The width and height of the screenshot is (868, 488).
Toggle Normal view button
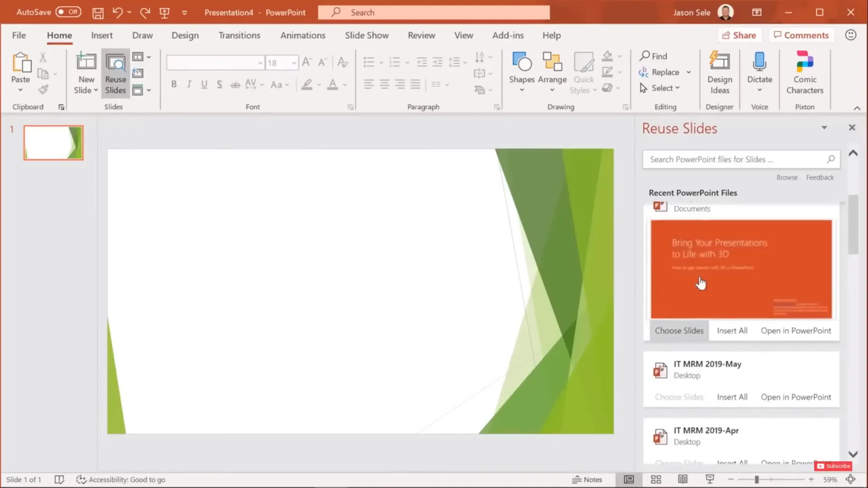629,479
